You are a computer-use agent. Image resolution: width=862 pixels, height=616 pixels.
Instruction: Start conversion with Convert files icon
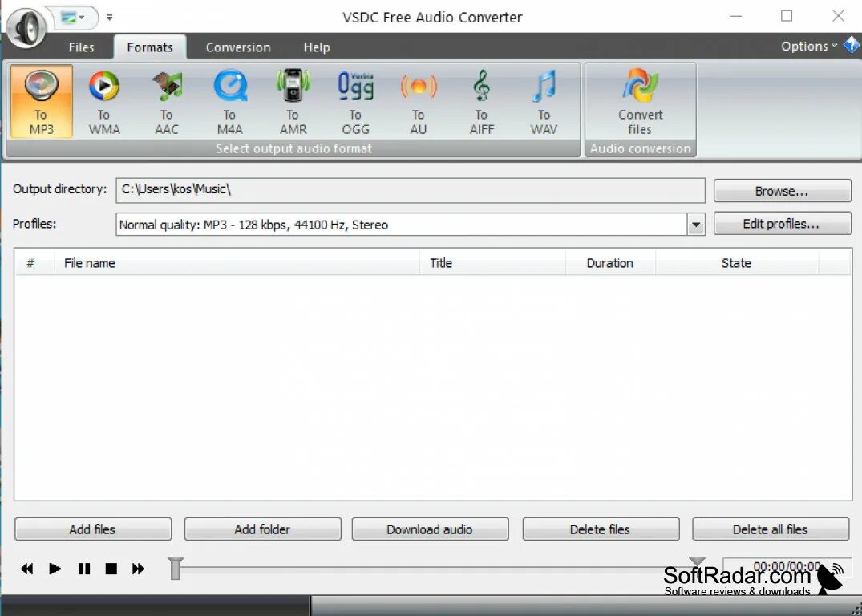click(x=641, y=101)
